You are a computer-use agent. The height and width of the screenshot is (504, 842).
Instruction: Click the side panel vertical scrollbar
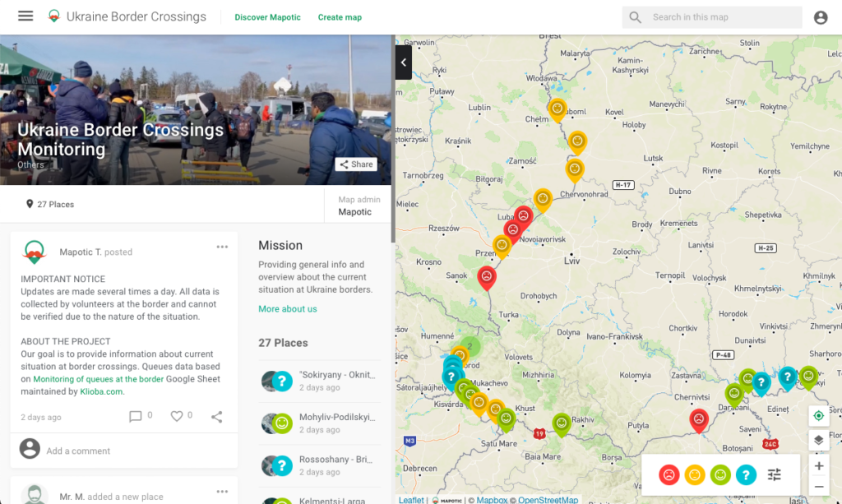coord(393,140)
